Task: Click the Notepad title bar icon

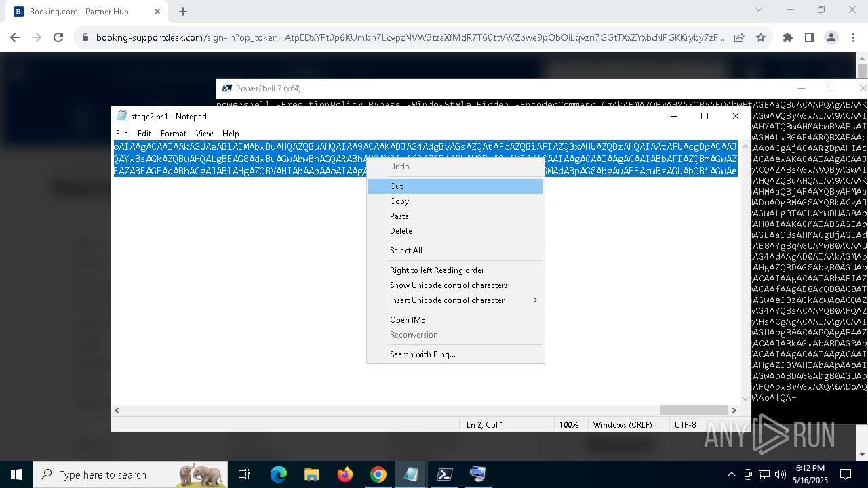Action: tap(122, 117)
